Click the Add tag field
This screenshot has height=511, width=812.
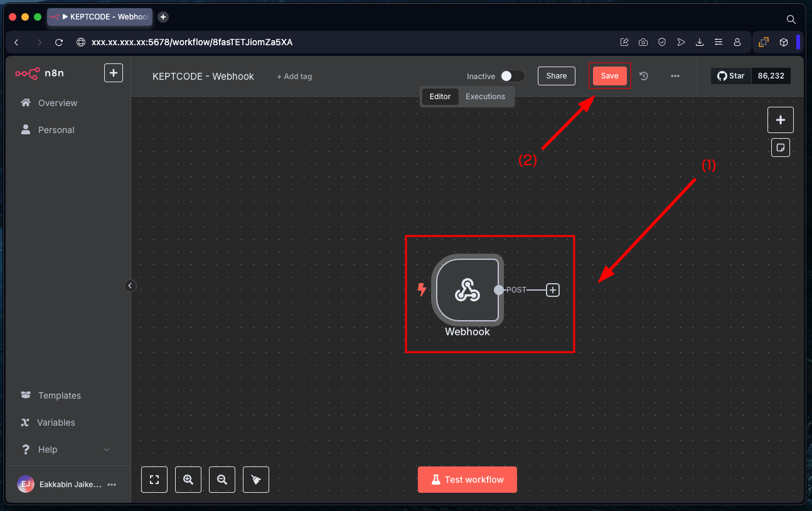(294, 77)
